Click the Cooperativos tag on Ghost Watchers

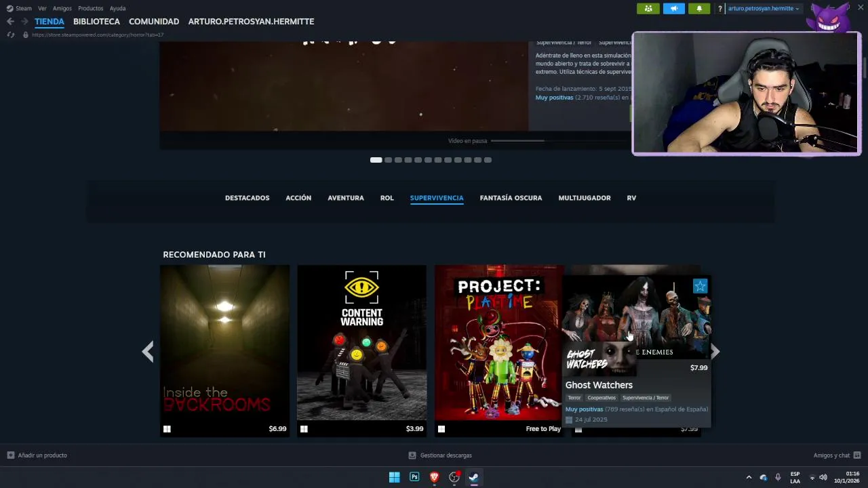[601, 398]
